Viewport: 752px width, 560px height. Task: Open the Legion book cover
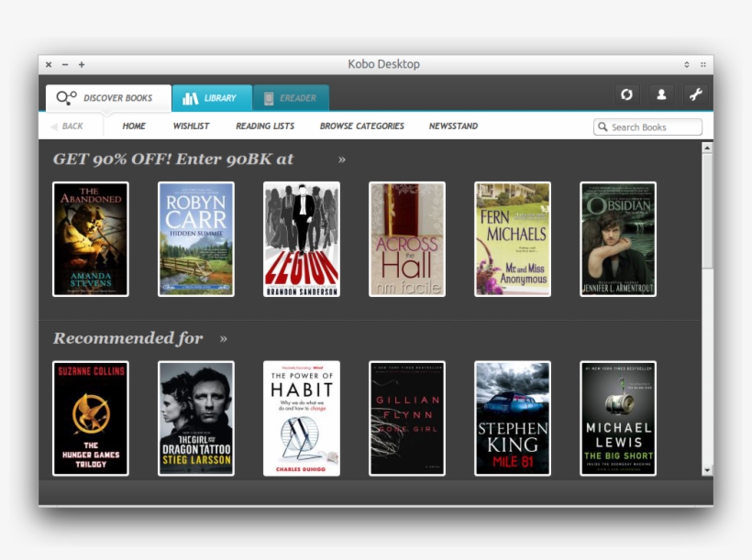302,239
